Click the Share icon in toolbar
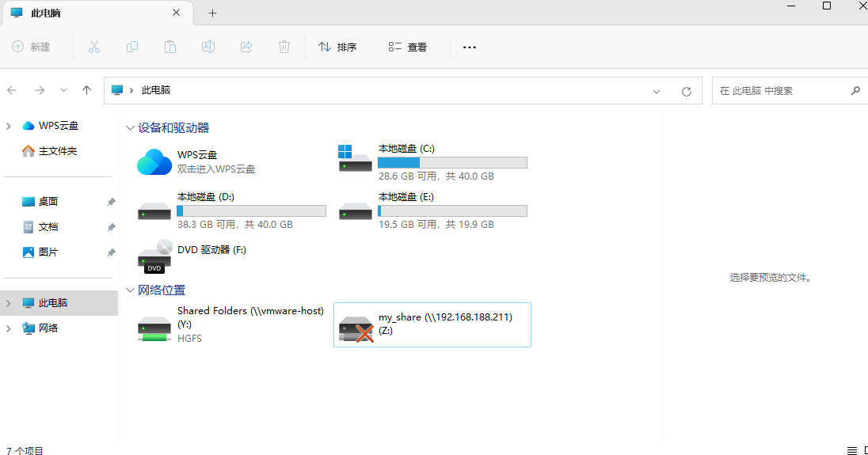This screenshot has height=455, width=868. [246, 47]
